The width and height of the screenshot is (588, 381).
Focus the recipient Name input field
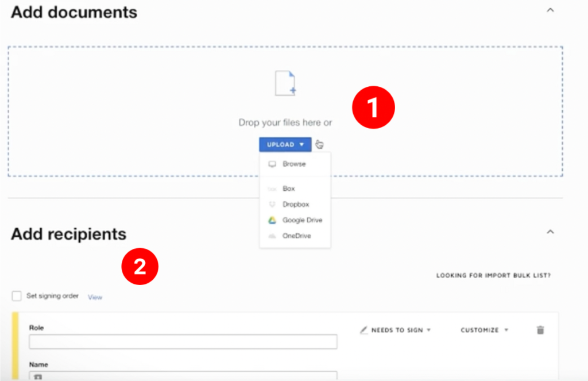tap(183, 376)
